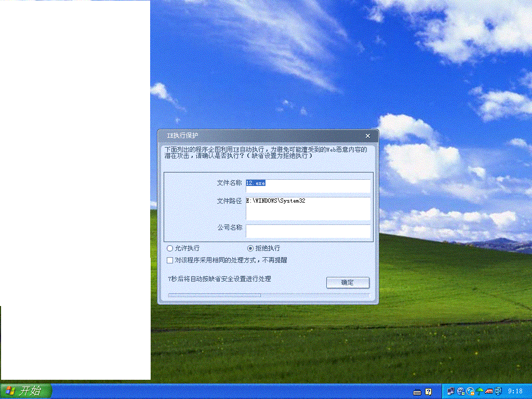The image size is (532, 399).
Task: Click the 确定 button
Action: (348, 282)
